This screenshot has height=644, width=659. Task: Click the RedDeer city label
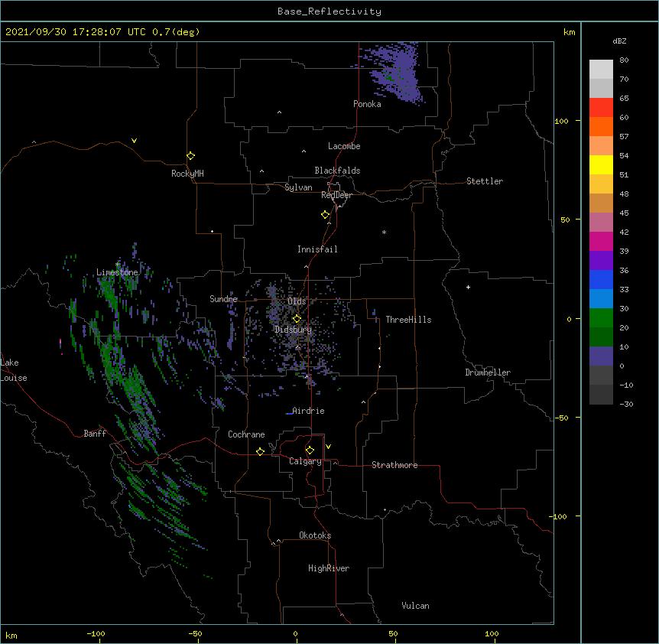coord(336,195)
